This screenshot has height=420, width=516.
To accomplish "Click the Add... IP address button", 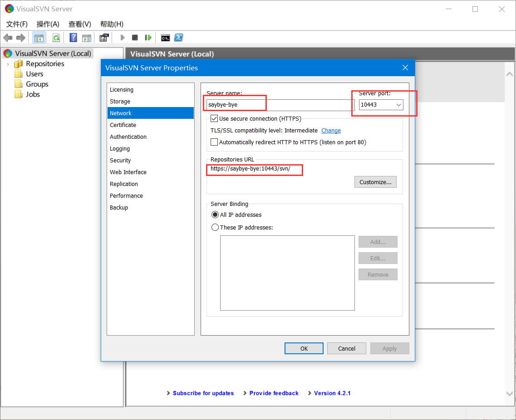I will click(378, 242).
